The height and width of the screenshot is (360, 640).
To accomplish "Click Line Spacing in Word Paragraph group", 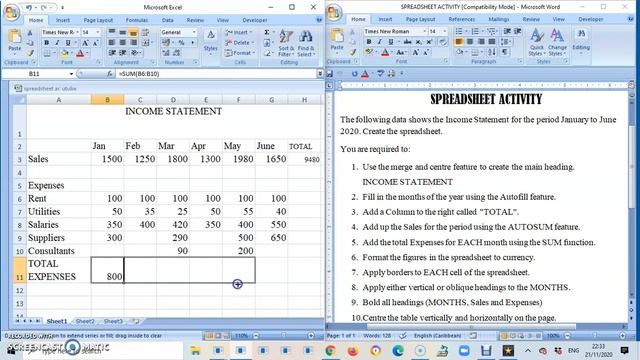I will coord(506,42).
